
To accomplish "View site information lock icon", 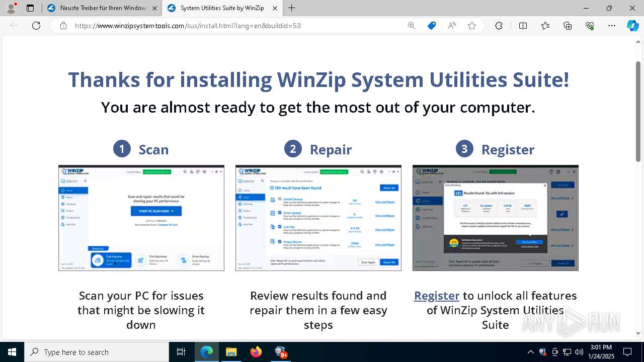I will pos(63,26).
